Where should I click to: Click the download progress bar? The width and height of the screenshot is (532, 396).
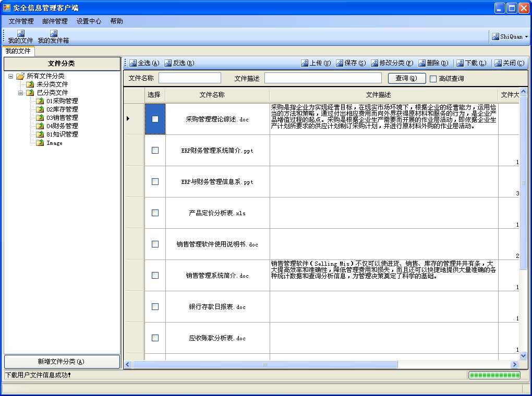494,375
